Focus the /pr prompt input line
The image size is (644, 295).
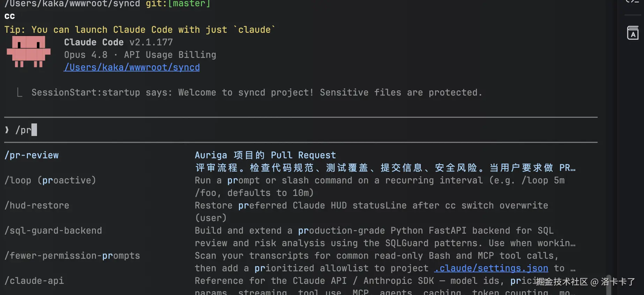click(x=301, y=130)
